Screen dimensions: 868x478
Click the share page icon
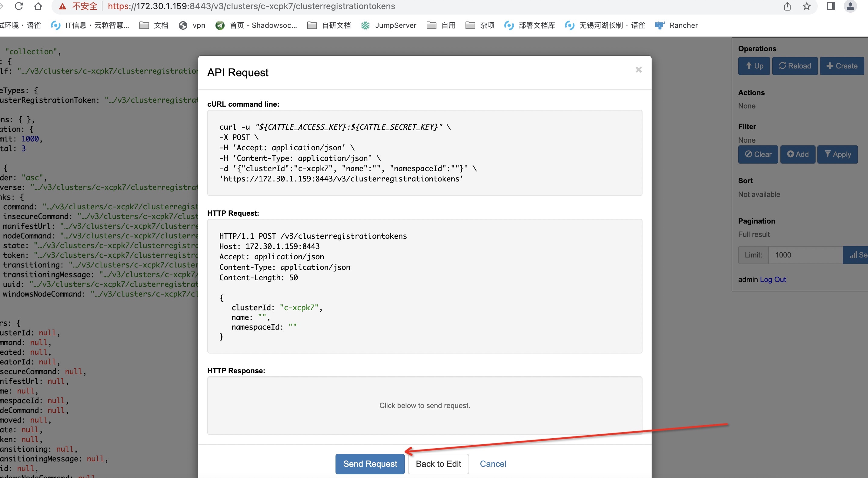tap(787, 6)
